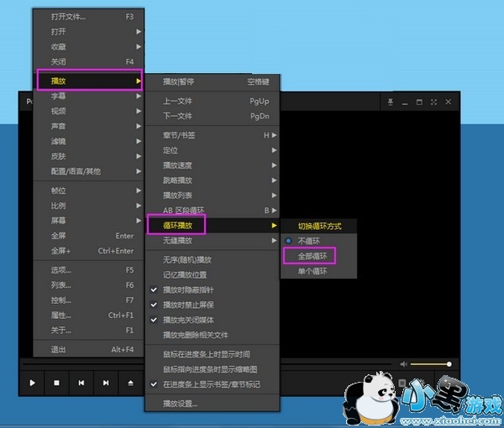Click the Eject/Open file icon
This screenshot has height=428, width=504.
129,383
